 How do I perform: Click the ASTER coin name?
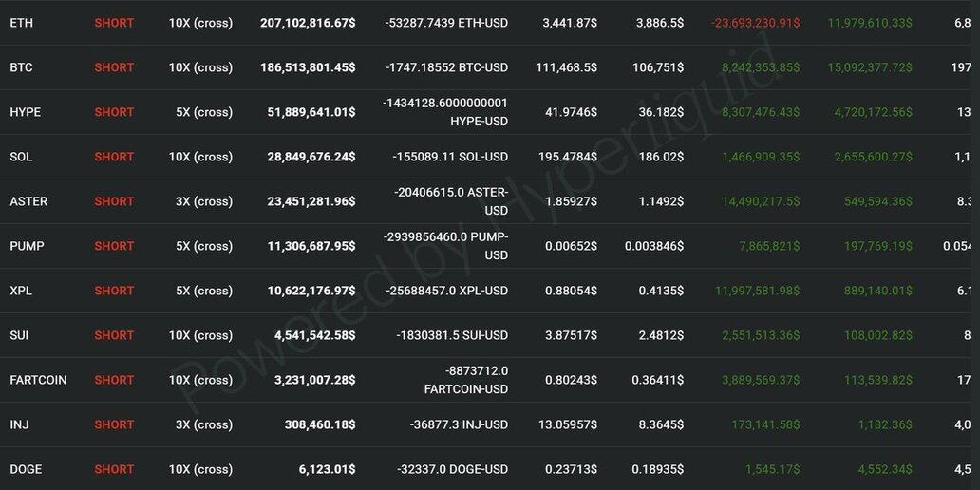click(x=28, y=201)
